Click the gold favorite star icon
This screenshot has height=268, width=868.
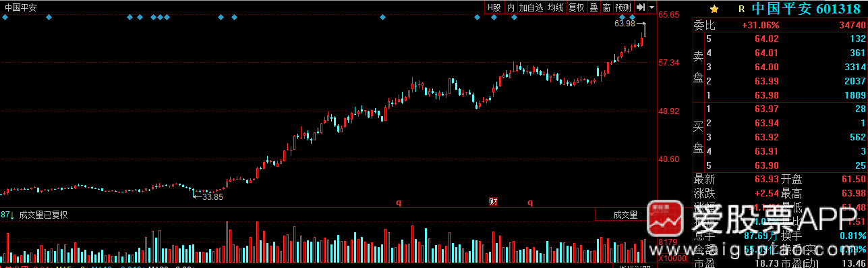pyautogui.click(x=714, y=9)
